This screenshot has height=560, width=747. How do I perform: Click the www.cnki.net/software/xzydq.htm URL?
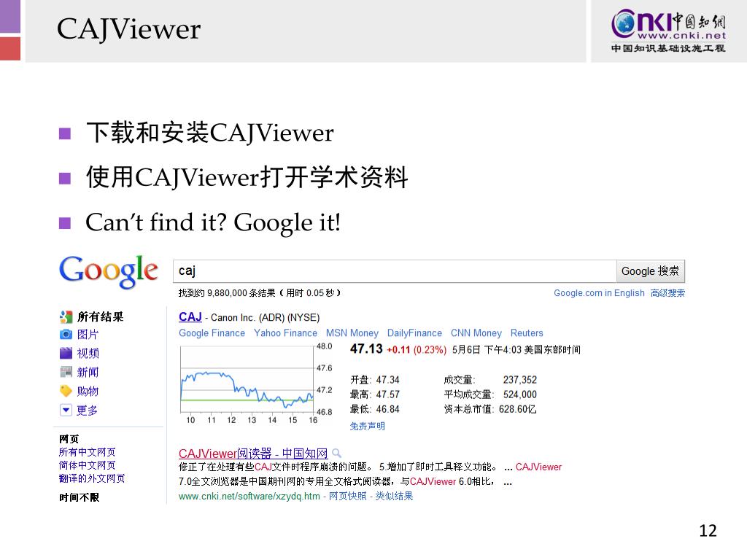(x=249, y=496)
